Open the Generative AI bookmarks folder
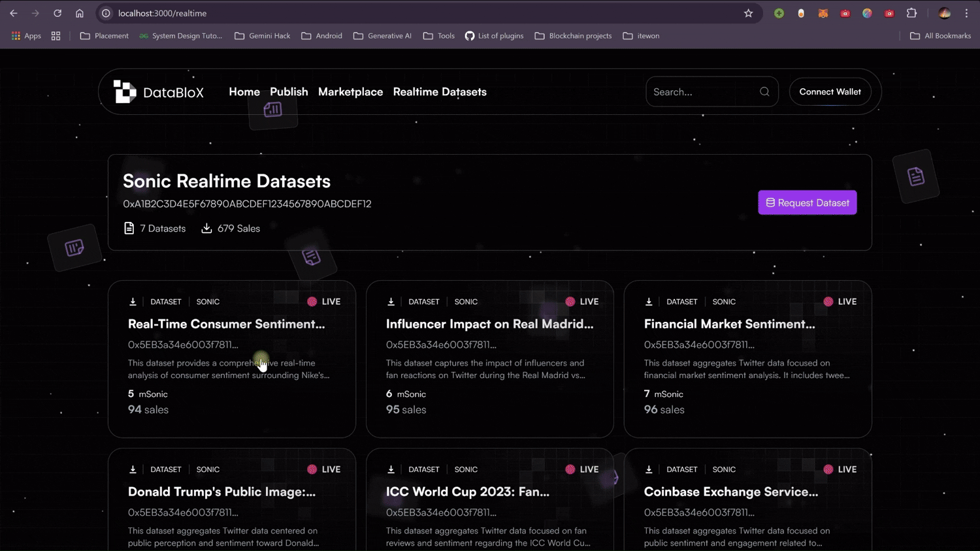The height and width of the screenshot is (551, 980). pos(383,36)
